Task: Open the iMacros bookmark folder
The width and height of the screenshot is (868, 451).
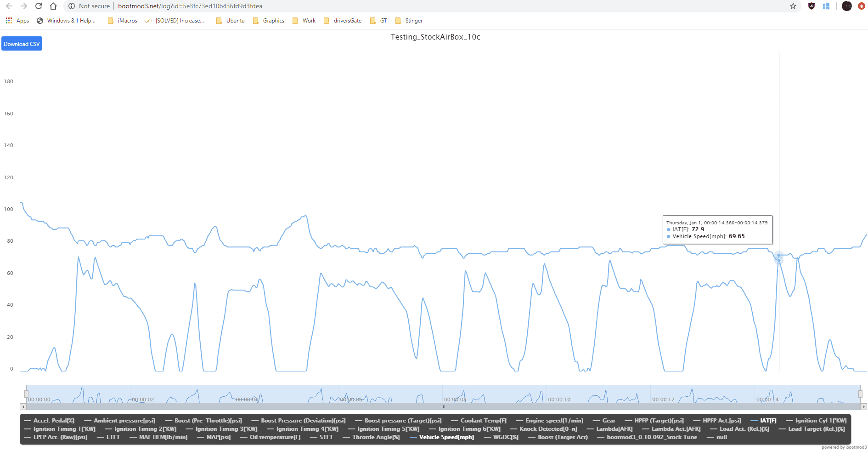Action: (122, 21)
